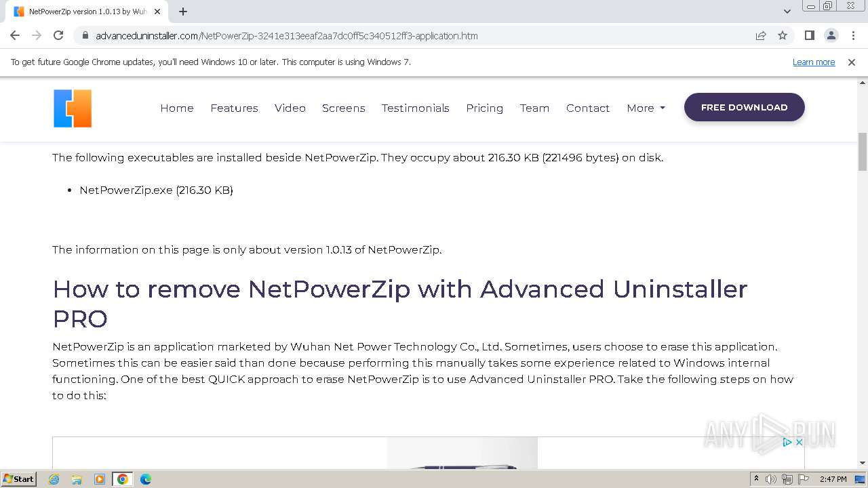
Task: Reload the current page
Action: (x=58, y=35)
